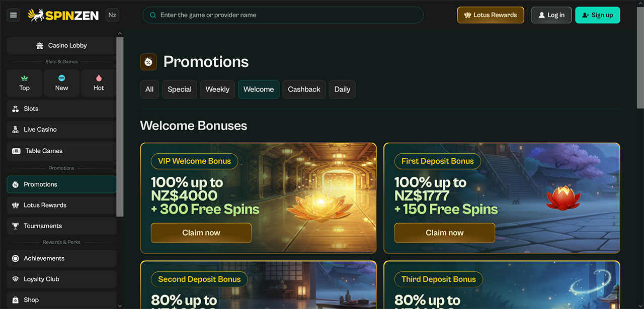The height and width of the screenshot is (309, 644).
Task: Click the Sign up button
Action: point(598,15)
